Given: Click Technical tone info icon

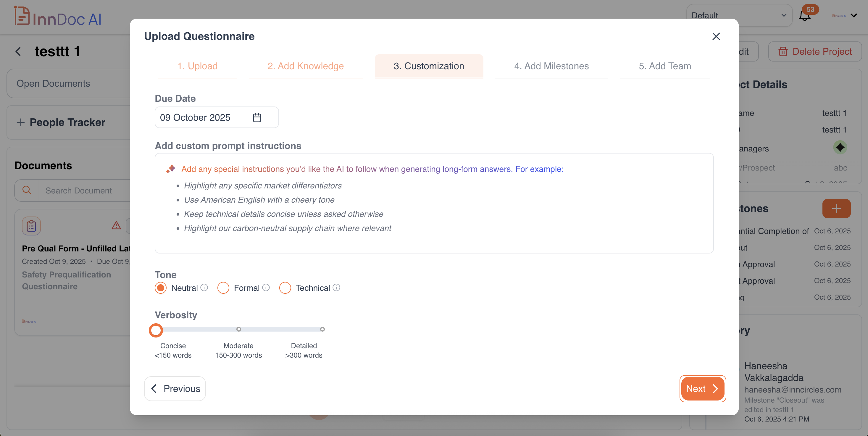Looking at the screenshot, I should [x=336, y=288].
